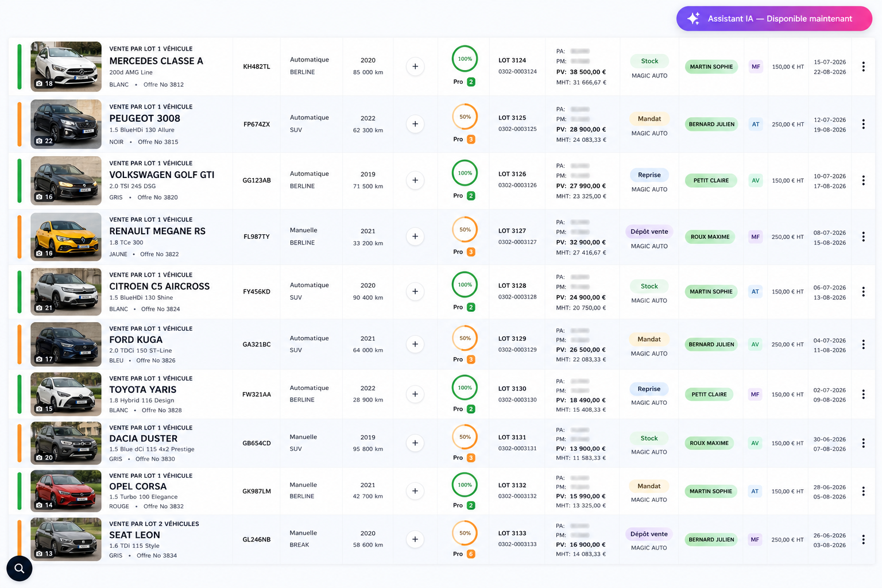Open the three-dot menu for Volkswagen Golf GTI
Screen dimensions: 882x588
(863, 180)
